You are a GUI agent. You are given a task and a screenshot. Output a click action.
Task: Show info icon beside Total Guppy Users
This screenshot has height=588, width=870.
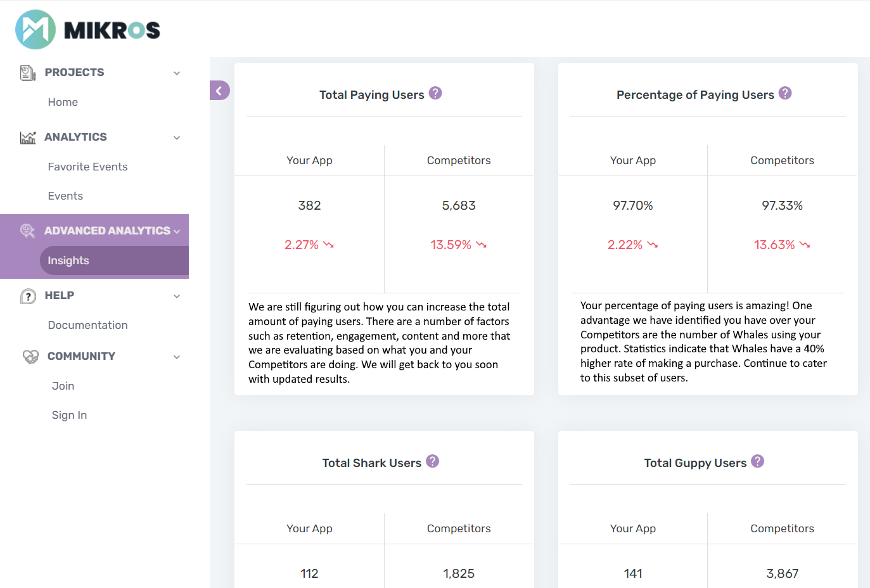758,461
